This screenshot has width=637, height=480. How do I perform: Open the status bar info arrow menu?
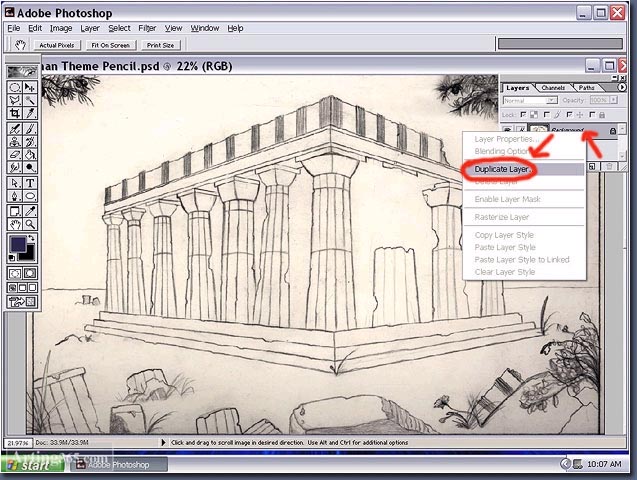click(163, 442)
